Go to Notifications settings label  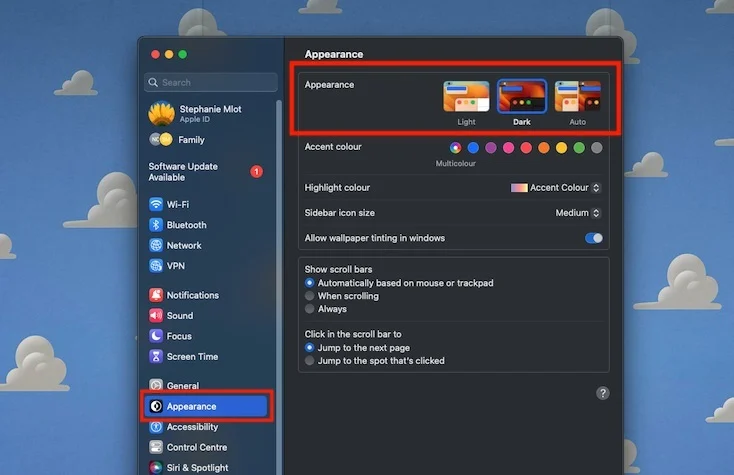193,295
